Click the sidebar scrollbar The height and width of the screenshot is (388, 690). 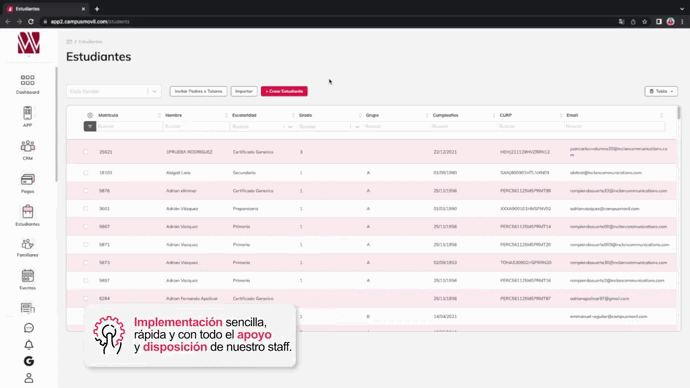click(56, 124)
